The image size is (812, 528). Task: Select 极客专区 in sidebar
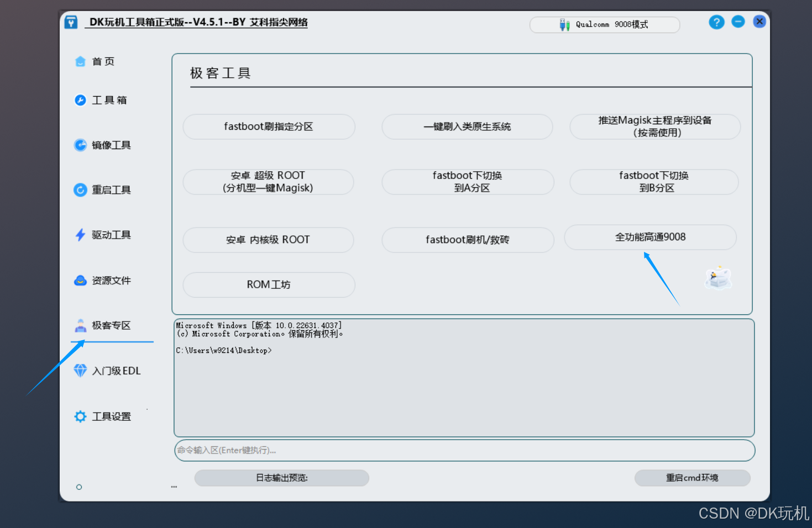click(x=111, y=325)
